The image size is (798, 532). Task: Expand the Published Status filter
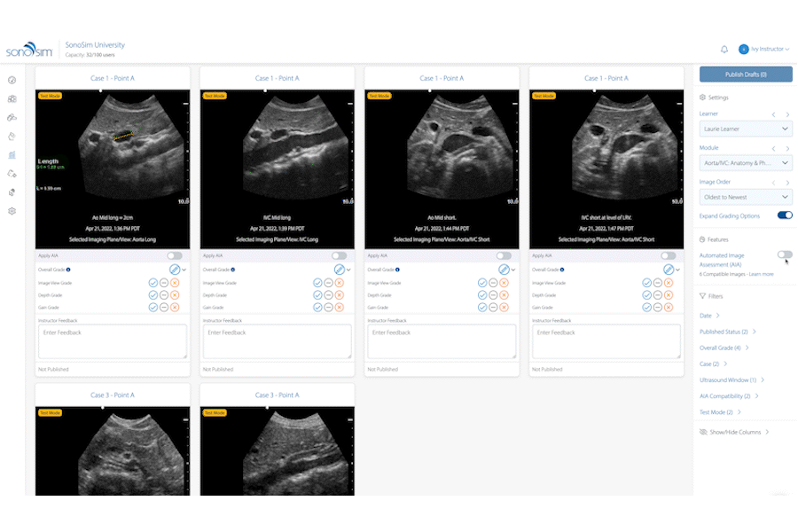point(727,332)
